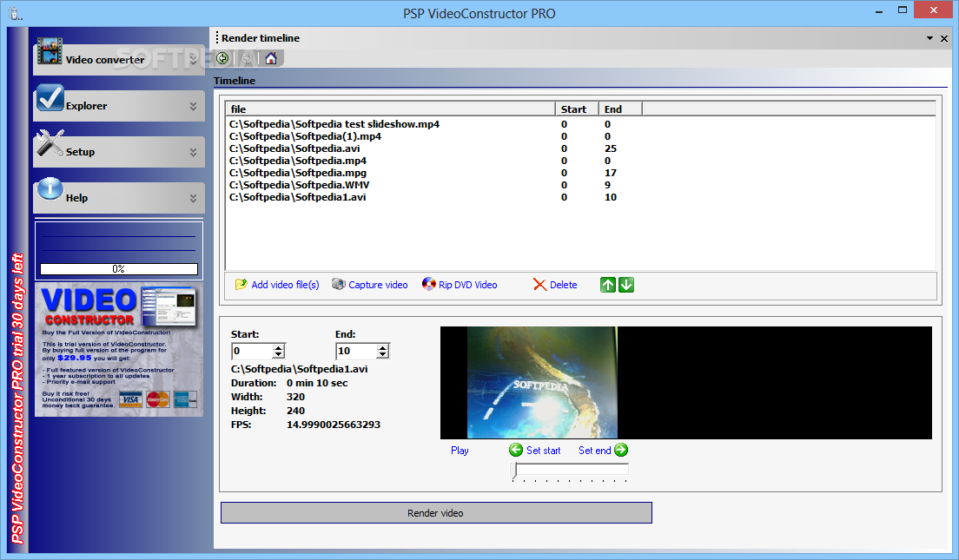
Task: Click the Help info icon
Action: pos(50,189)
